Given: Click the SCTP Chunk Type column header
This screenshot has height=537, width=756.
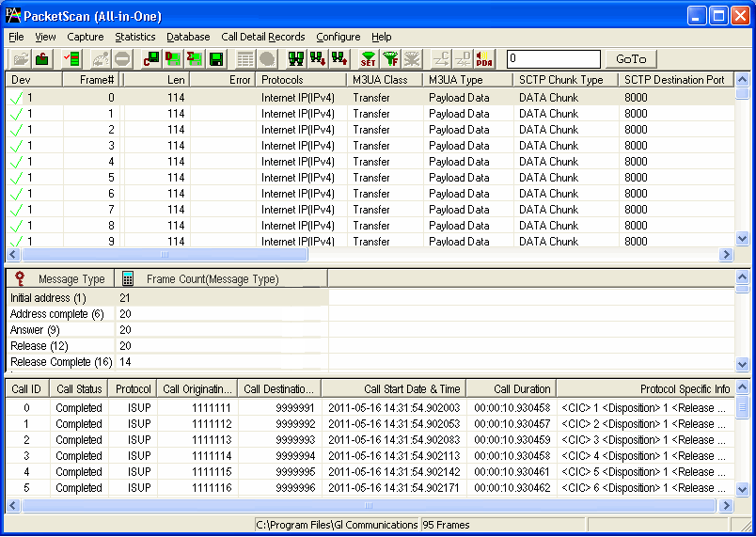Looking at the screenshot, I should [x=565, y=80].
